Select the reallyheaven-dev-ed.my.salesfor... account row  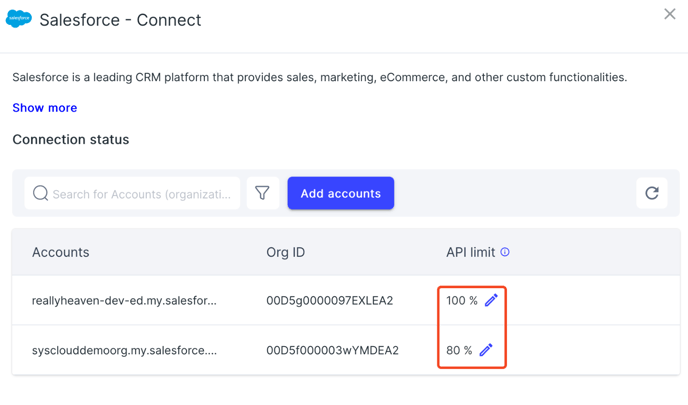click(346, 301)
